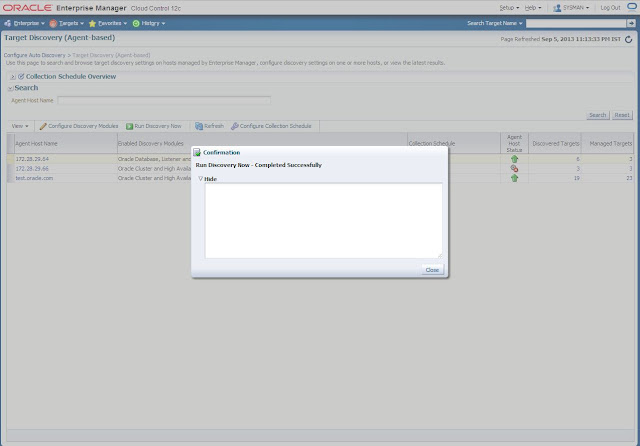
Task: Click the status icon for 172.28.29.66
Action: pyautogui.click(x=514, y=169)
